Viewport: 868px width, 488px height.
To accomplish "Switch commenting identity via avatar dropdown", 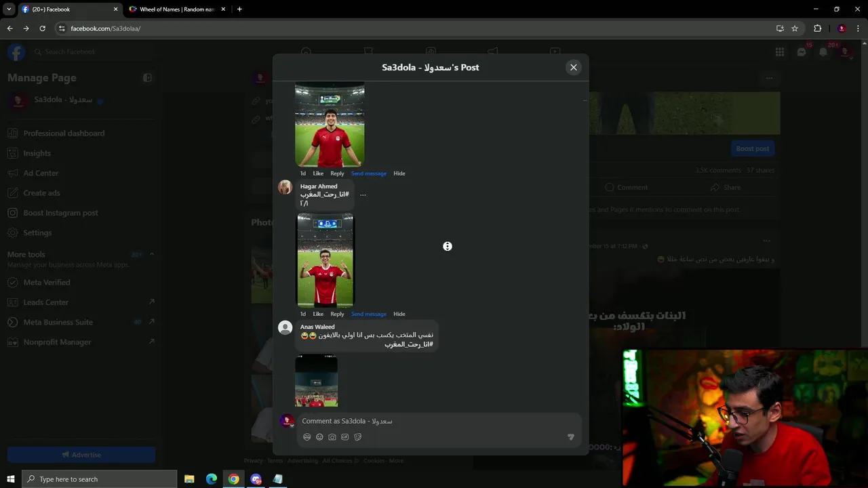I will click(x=287, y=422).
